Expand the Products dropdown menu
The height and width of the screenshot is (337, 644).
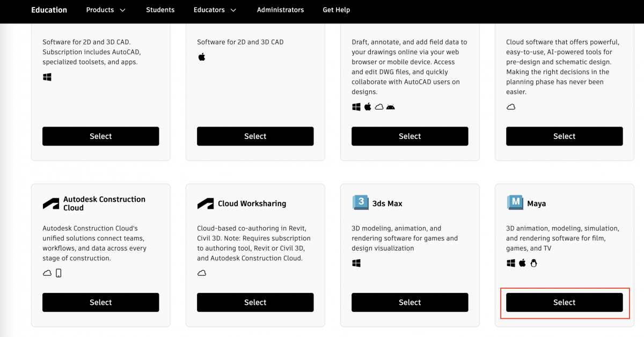(x=106, y=10)
